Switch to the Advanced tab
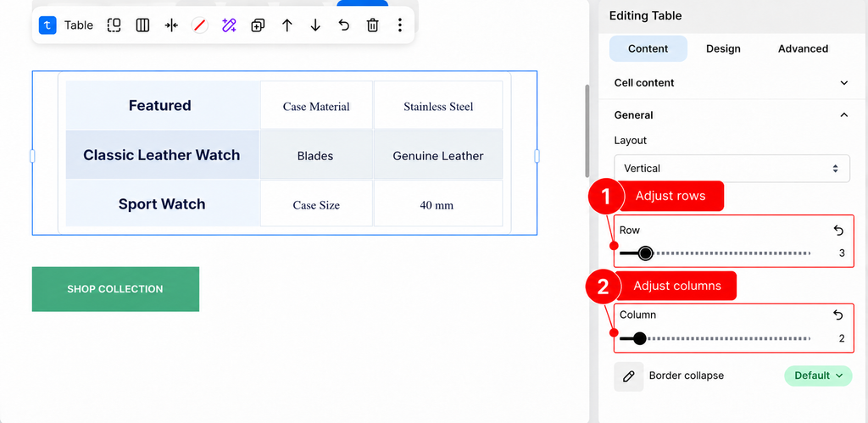The height and width of the screenshot is (423, 868). 804,48
